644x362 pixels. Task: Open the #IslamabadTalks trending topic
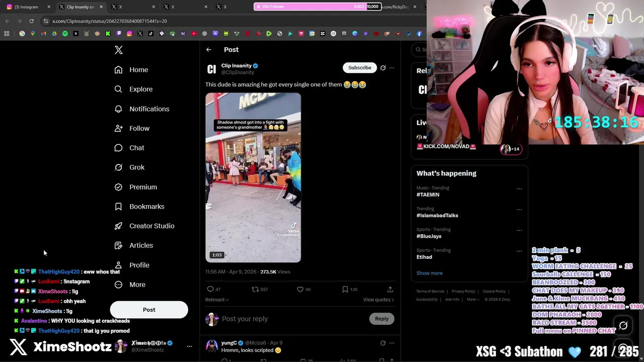pyautogui.click(x=437, y=215)
